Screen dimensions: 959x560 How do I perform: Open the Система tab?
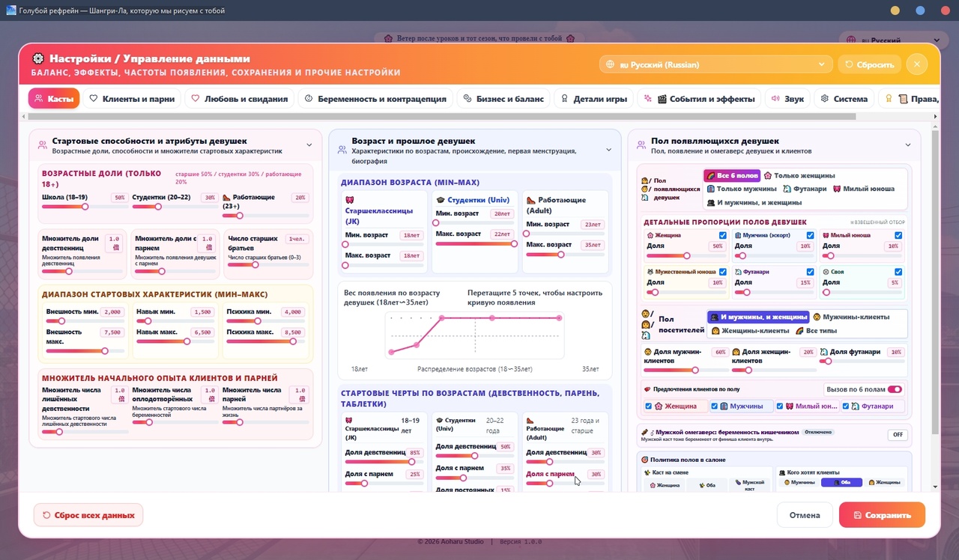click(844, 98)
